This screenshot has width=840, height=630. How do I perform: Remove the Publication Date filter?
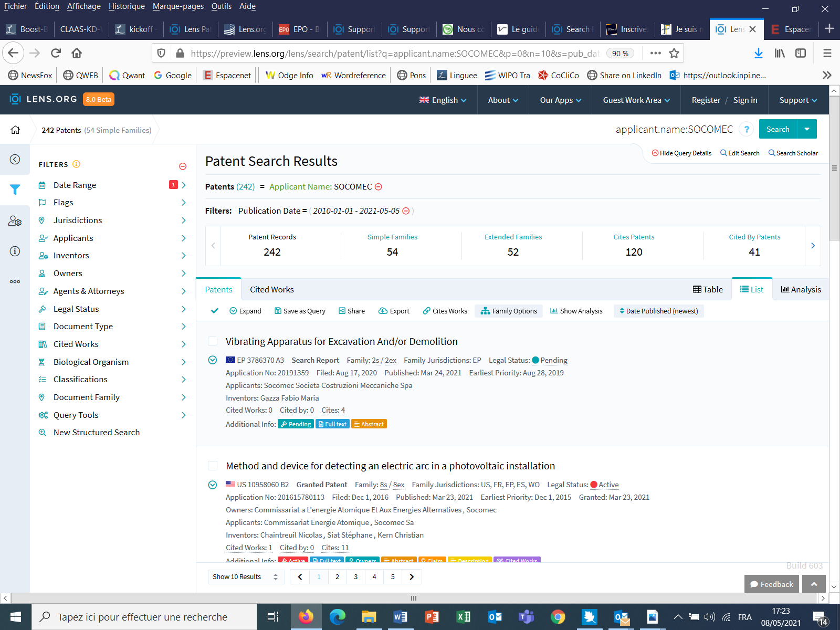tap(406, 211)
